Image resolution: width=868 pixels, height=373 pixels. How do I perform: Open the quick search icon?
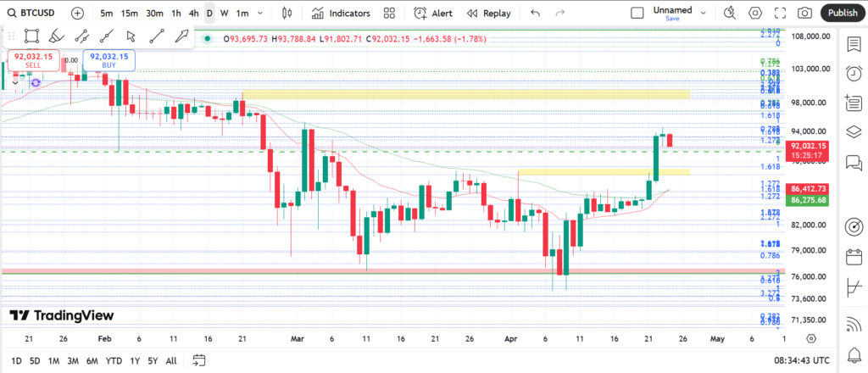pyautogui.click(x=730, y=13)
